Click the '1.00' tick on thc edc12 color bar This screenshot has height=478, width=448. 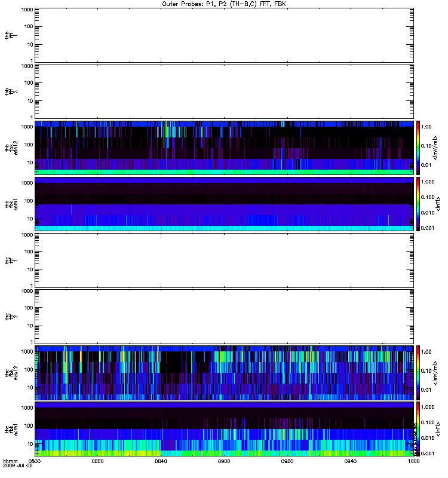point(426,352)
